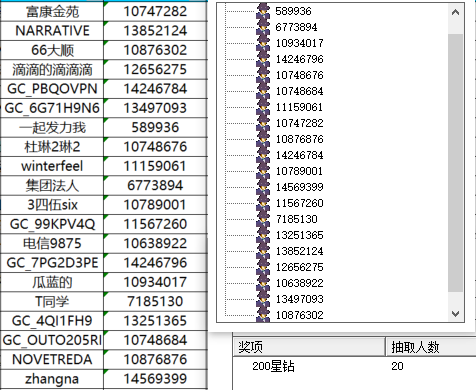Select tree entry 10638922 in winner list

coord(299,283)
